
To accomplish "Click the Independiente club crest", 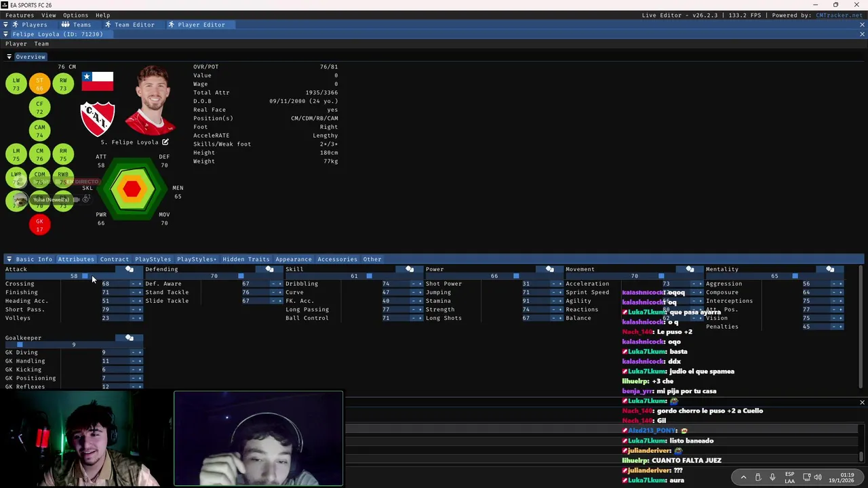I will point(98,118).
